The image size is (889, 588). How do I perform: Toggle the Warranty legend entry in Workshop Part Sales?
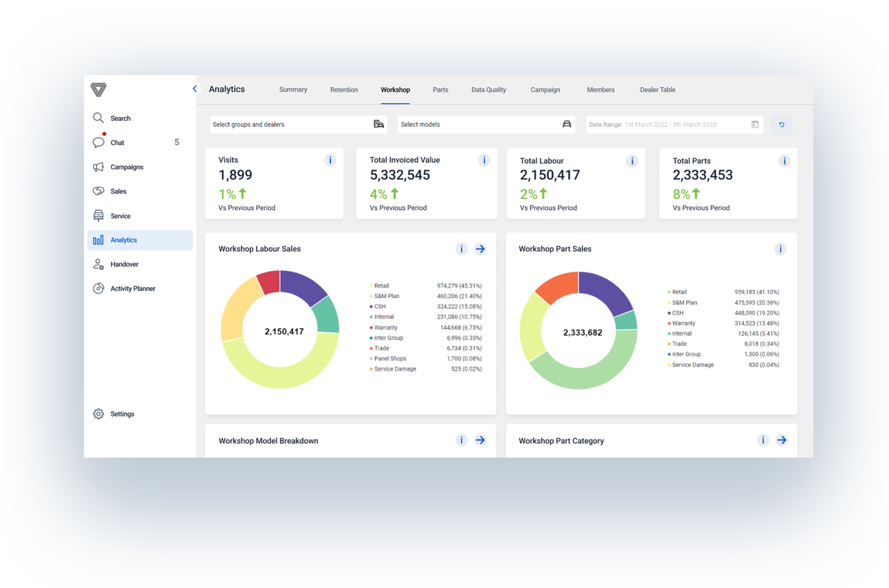pyautogui.click(x=683, y=323)
